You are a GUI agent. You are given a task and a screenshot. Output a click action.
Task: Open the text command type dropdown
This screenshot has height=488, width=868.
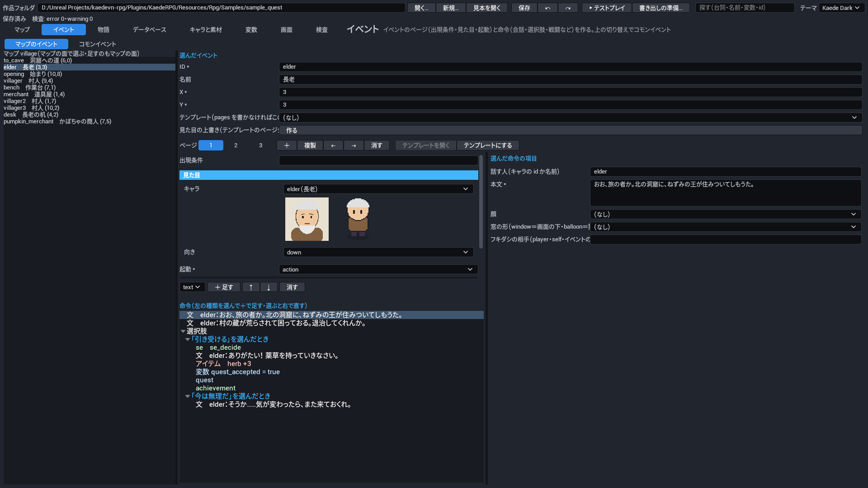(x=192, y=287)
